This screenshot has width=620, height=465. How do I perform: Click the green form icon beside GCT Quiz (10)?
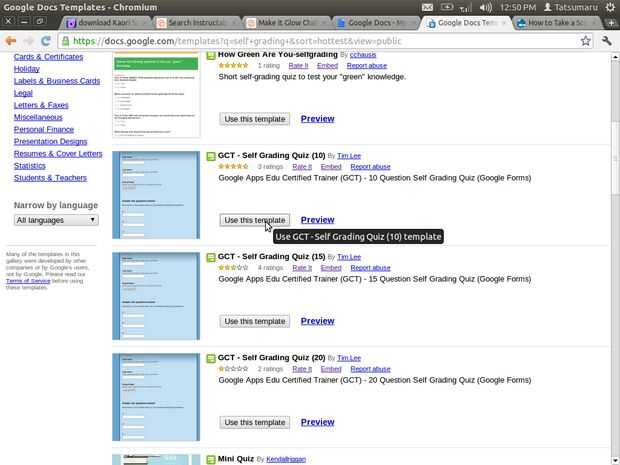click(211, 157)
